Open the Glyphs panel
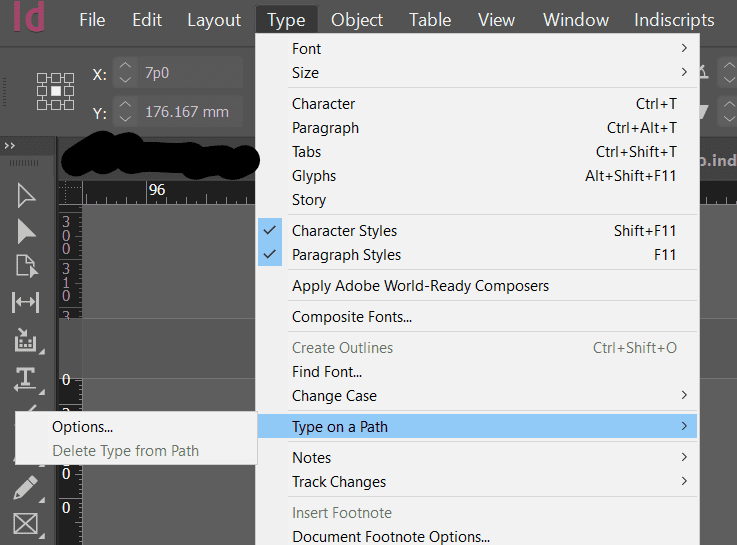737x545 pixels. [x=314, y=176]
